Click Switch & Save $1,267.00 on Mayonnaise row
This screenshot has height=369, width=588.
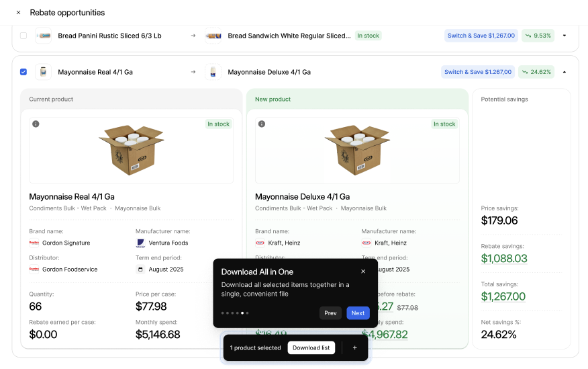tap(477, 72)
